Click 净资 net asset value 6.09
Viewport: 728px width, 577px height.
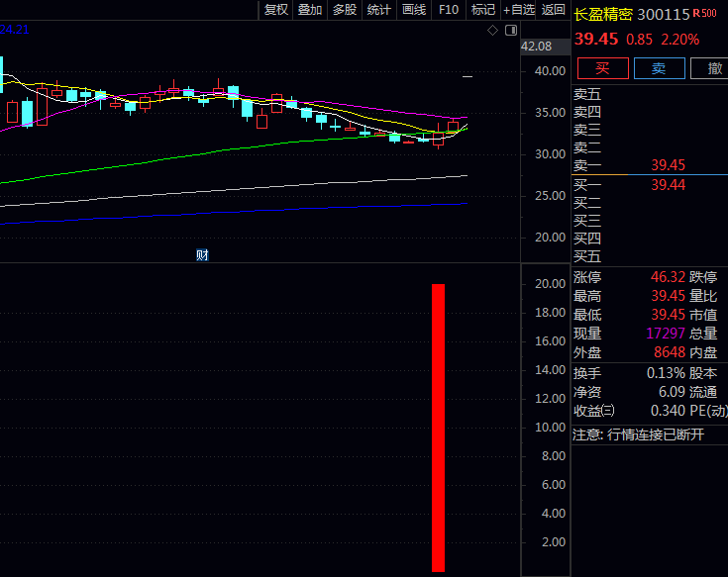tap(672, 392)
